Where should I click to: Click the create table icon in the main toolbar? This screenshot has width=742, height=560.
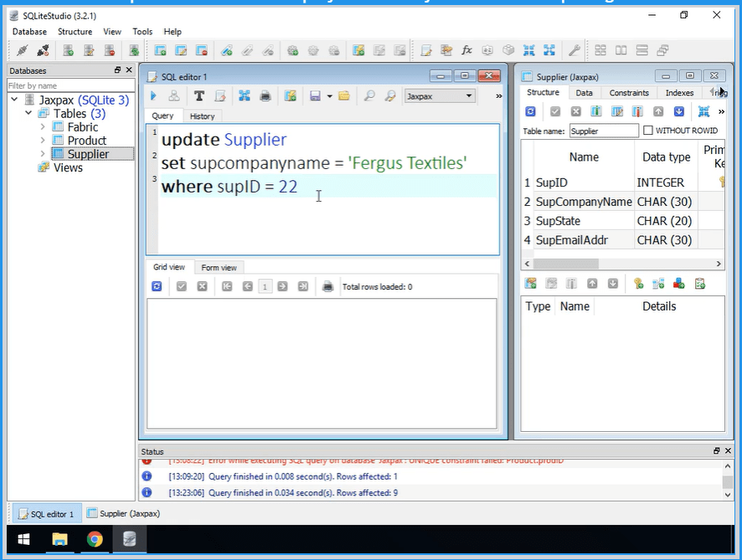160,50
